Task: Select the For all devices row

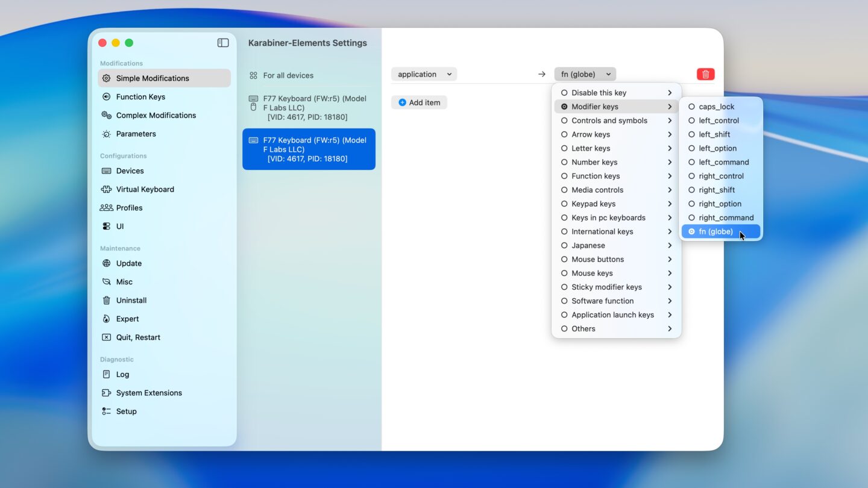Action: click(x=309, y=75)
